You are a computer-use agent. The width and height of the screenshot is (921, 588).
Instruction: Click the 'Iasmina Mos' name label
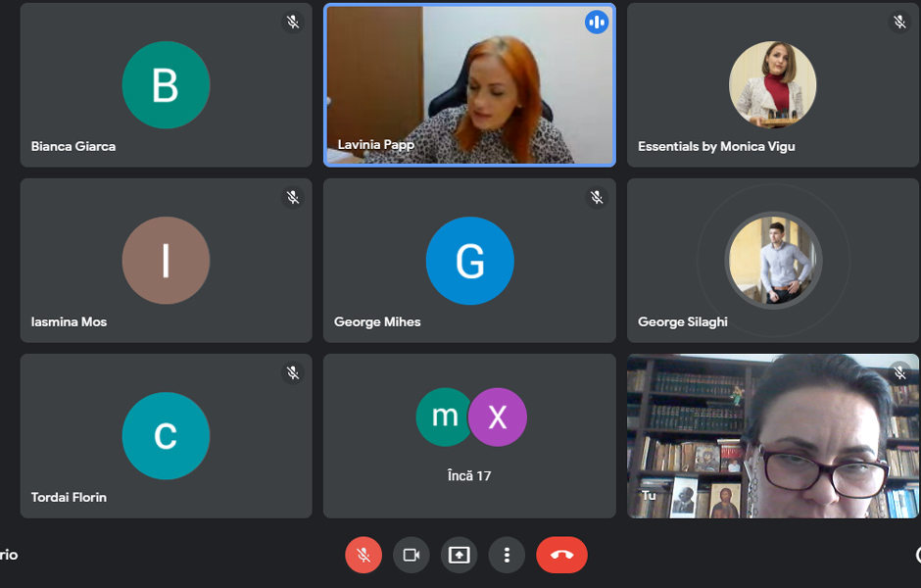pos(69,321)
